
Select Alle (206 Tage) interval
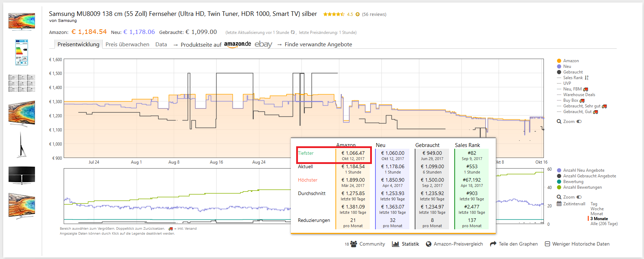pos(604,224)
